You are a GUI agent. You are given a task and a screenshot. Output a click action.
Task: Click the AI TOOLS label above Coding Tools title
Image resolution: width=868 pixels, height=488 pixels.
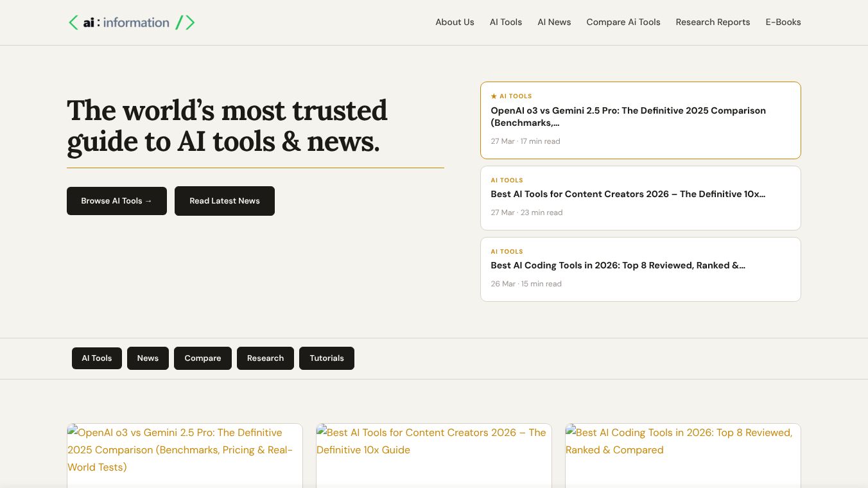coord(507,252)
